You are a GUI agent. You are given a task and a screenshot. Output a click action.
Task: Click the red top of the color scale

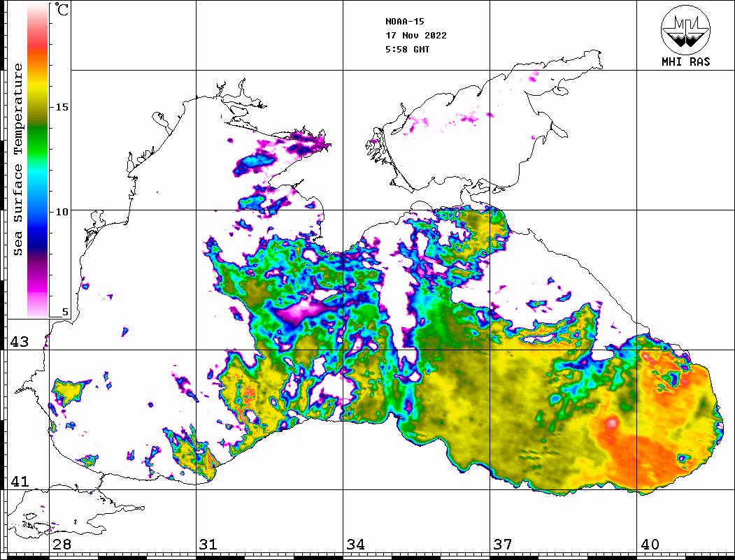38,45
